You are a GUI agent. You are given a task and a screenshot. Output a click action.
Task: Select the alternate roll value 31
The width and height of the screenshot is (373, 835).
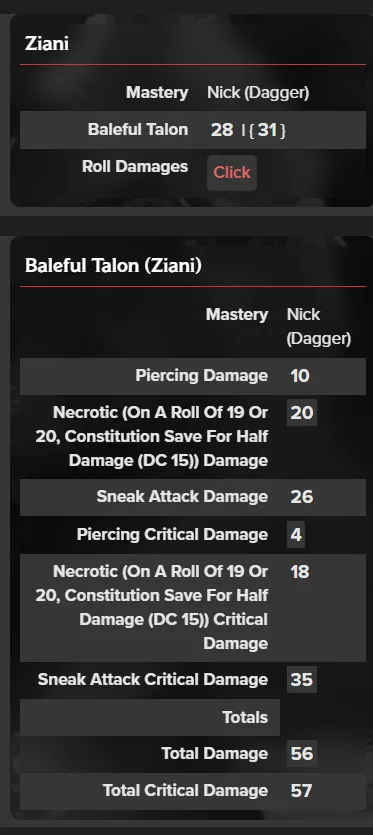pos(267,129)
